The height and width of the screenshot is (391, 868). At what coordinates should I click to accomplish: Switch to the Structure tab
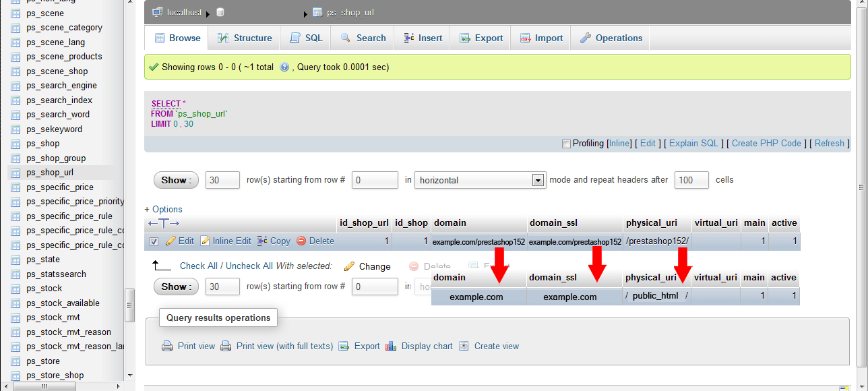pyautogui.click(x=245, y=38)
